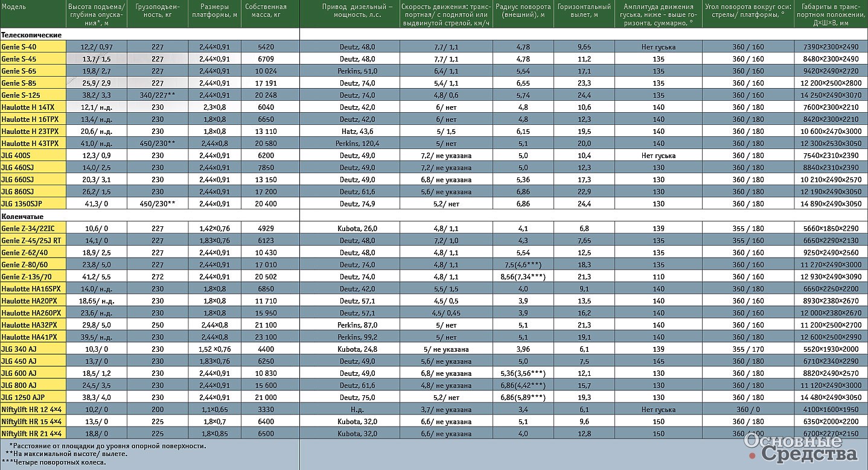Select the 'JLG 340 AJ' model name
The height and width of the screenshot is (470, 868).
19,349
